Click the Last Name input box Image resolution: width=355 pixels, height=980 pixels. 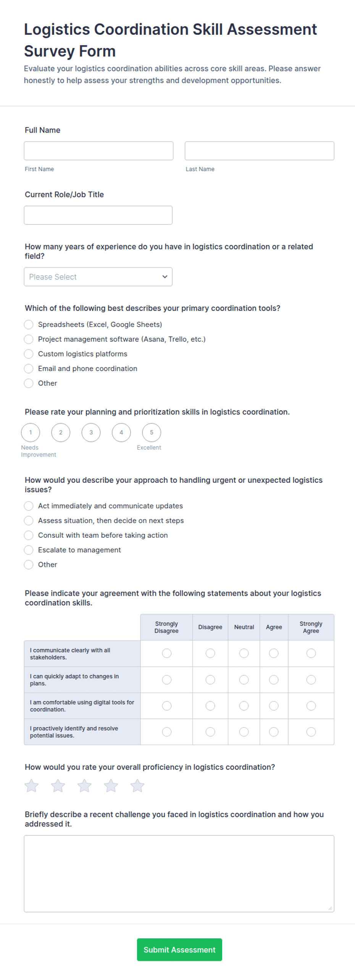click(x=260, y=150)
